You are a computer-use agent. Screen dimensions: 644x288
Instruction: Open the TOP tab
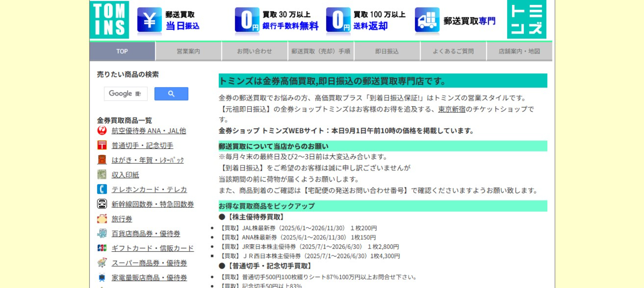click(x=122, y=51)
